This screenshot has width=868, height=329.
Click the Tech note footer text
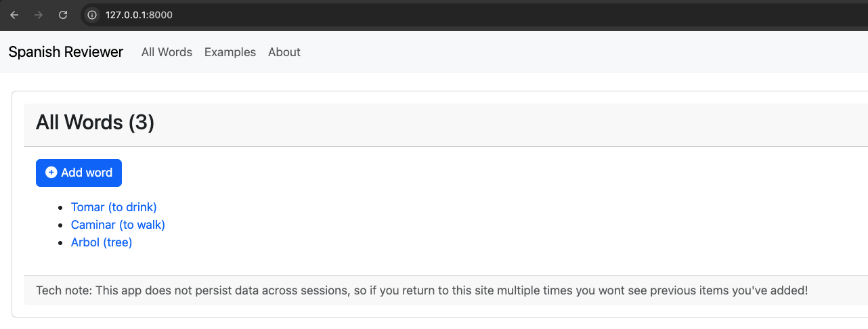[421, 290]
